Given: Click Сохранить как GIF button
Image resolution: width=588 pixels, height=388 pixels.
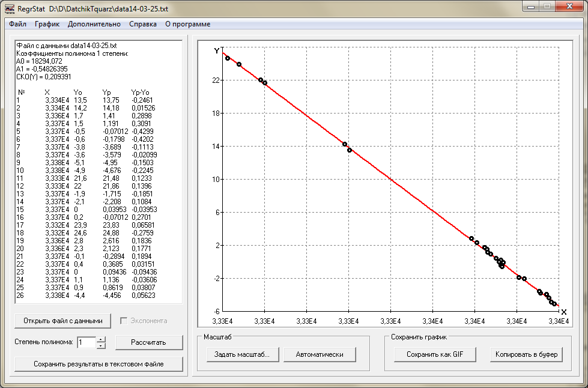Looking at the screenshot, I should tap(435, 354).
